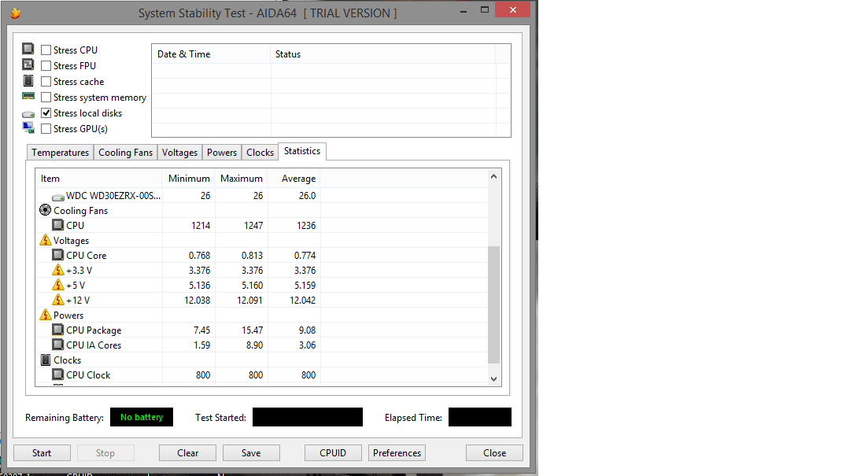Viewport: 868px width, 476px height.
Task: Open Preferences
Action: coord(397,452)
